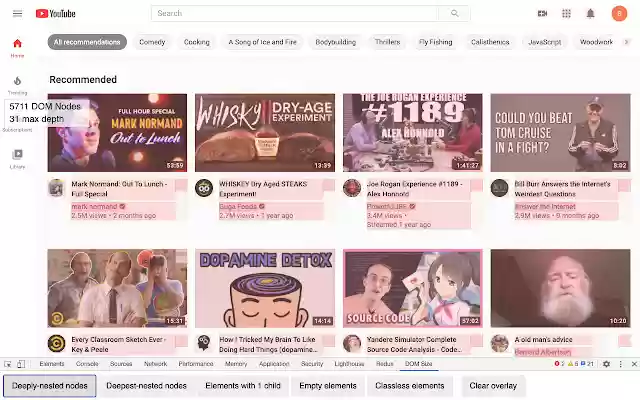Open Trending in sidebar

17,85
